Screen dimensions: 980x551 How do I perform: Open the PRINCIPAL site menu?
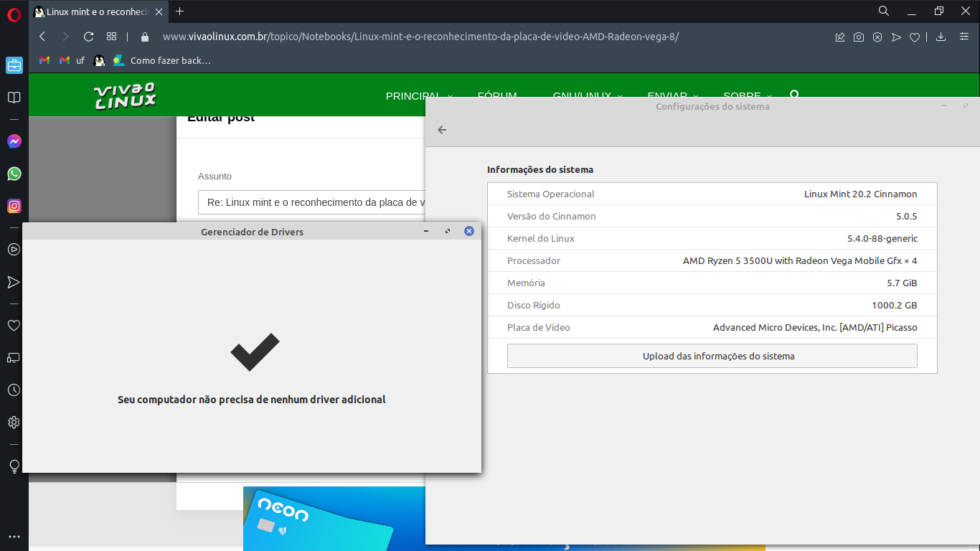pyautogui.click(x=419, y=96)
